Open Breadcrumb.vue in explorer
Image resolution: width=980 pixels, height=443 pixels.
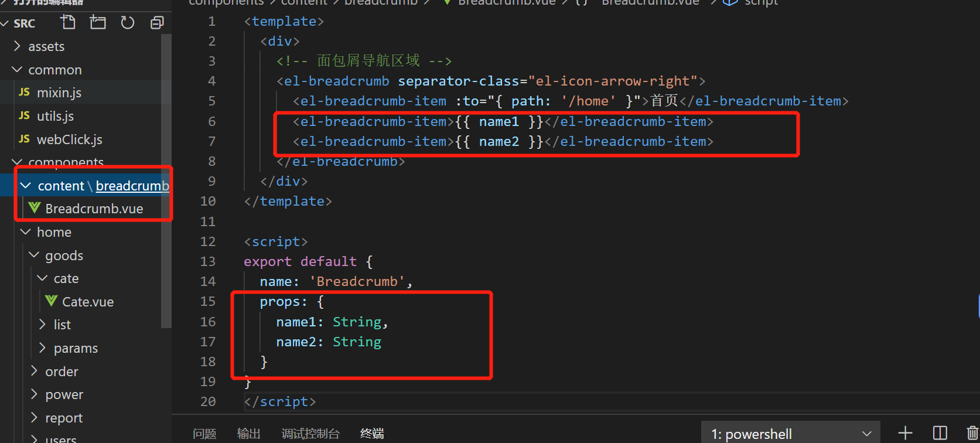(94, 209)
